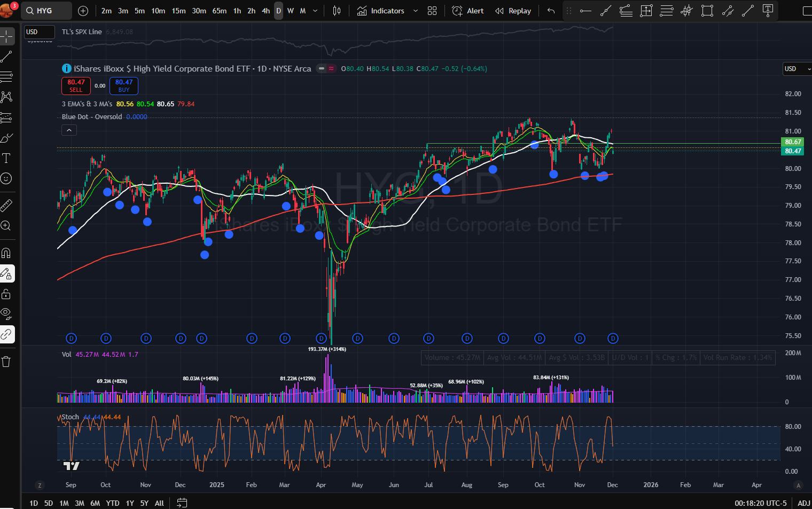The height and width of the screenshot is (509, 812).
Task: Click the 80.47 BUY button
Action: 124,85
